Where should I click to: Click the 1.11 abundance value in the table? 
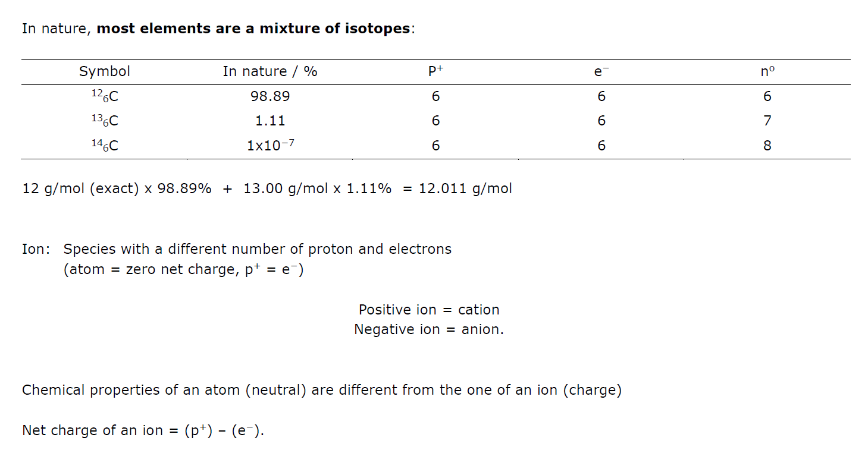pos(270,121)
